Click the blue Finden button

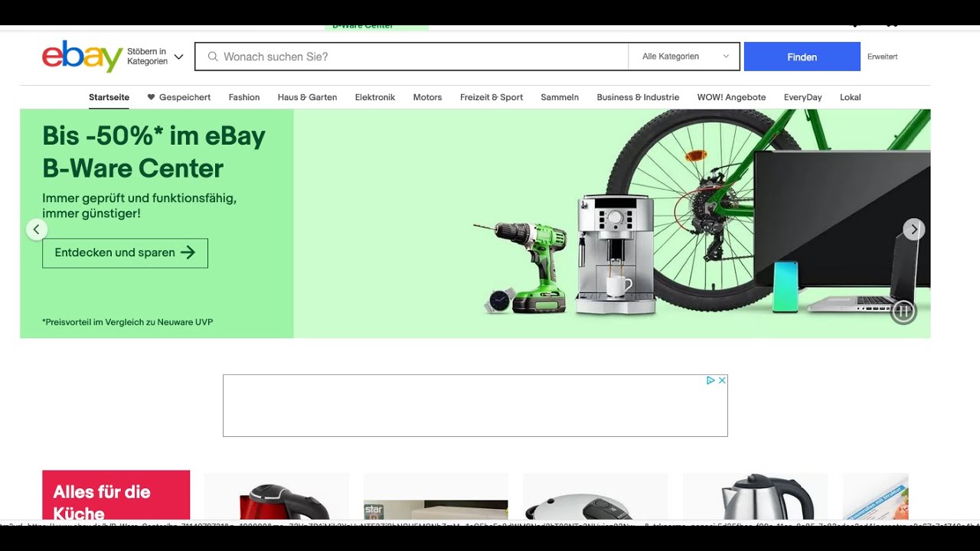[x=802, y=57]
